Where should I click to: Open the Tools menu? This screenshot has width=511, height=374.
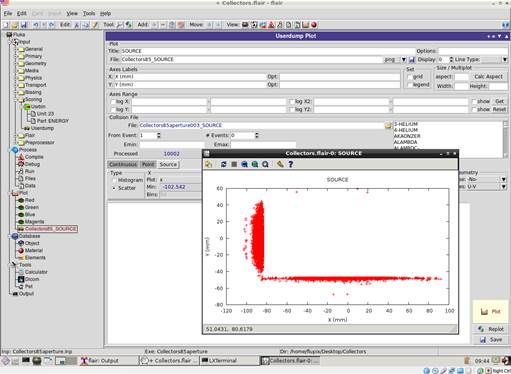coord(89,13)
